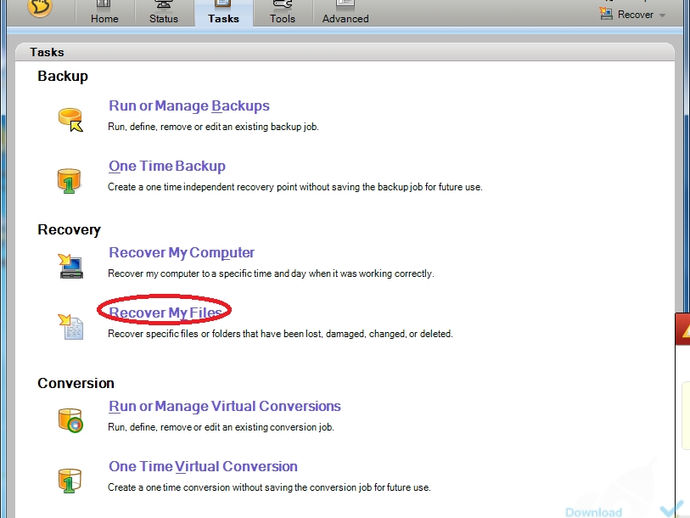Select the Tasks tab
Image resolution: width=690 pixels, height=518 pixels.
pyautogui.click(x=224, y=13)
